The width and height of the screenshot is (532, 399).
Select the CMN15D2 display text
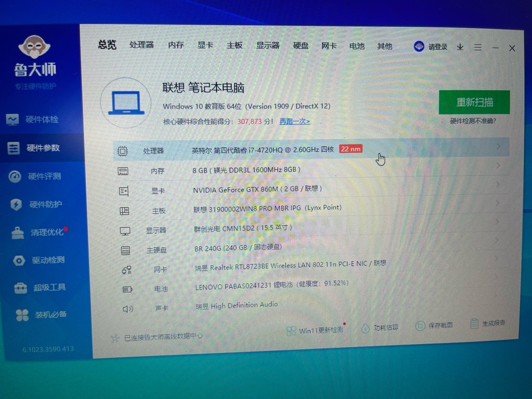pyautogui.click(x=243, y=228)
